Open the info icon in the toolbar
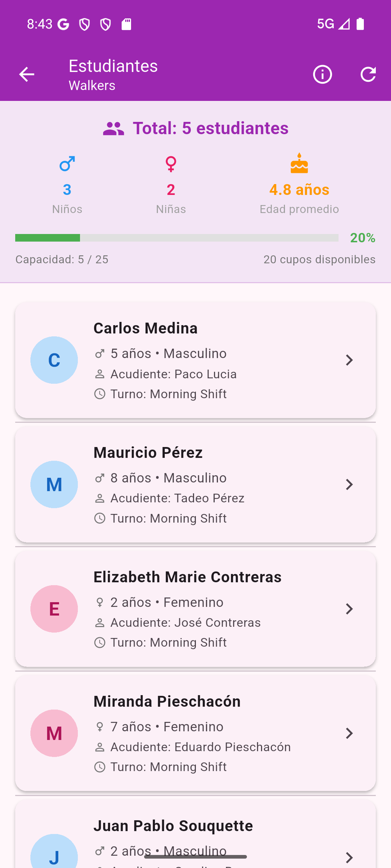 (322, 75)
